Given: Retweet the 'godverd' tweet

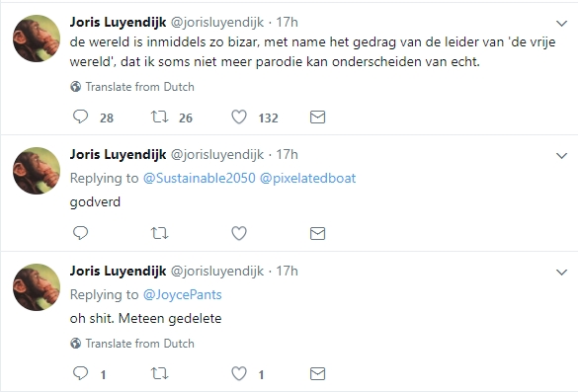Looking at the screenshot, I should coord(160,233).
